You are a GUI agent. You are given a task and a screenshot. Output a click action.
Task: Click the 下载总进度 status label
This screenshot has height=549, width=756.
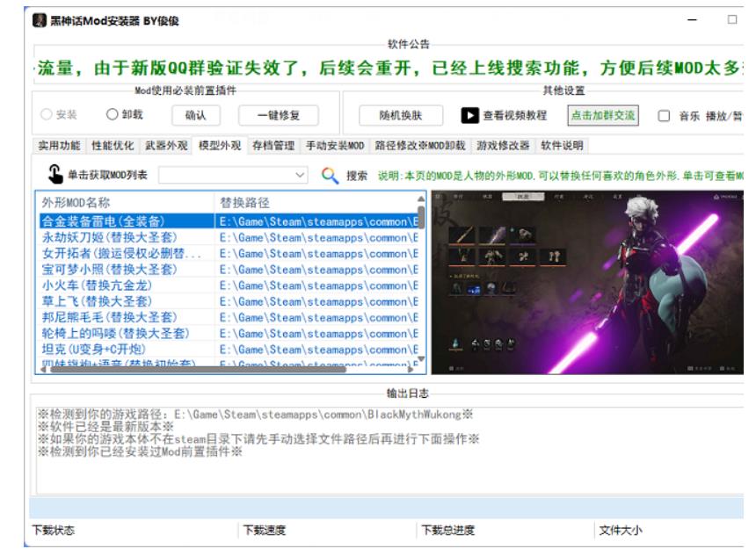pos(448,531)
